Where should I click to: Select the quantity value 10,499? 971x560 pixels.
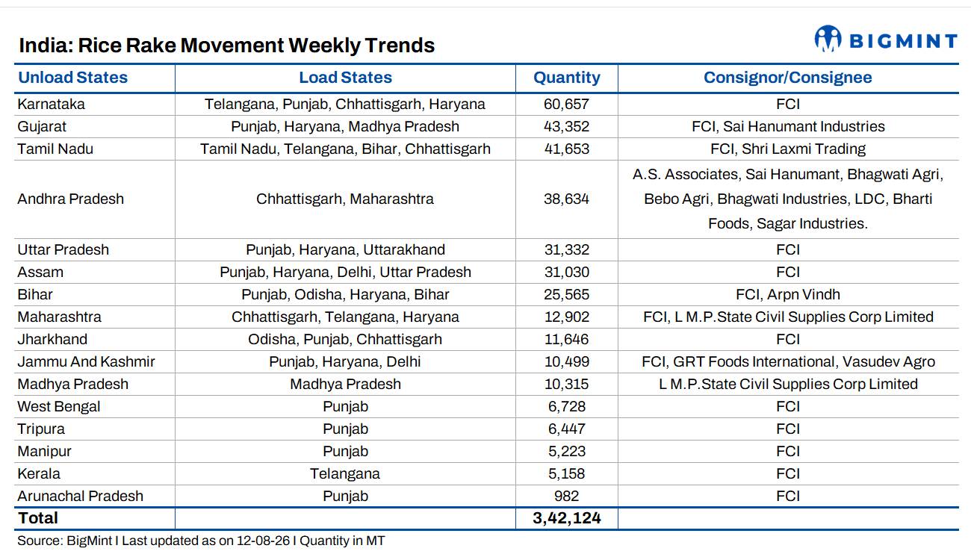tap(567, 361)
